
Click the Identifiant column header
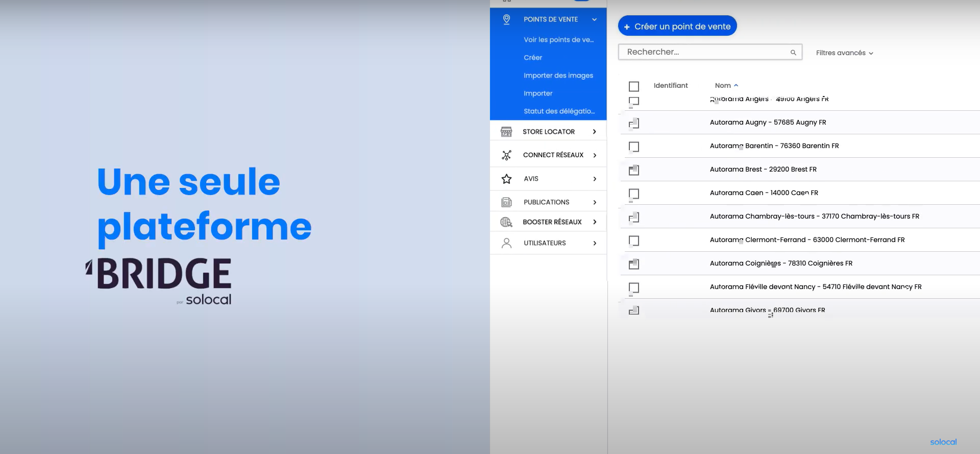(x=671, y=85)
